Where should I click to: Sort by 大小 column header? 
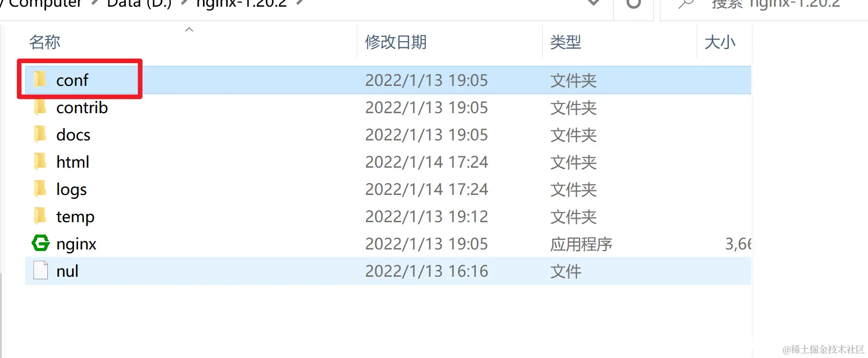point(720,42)
